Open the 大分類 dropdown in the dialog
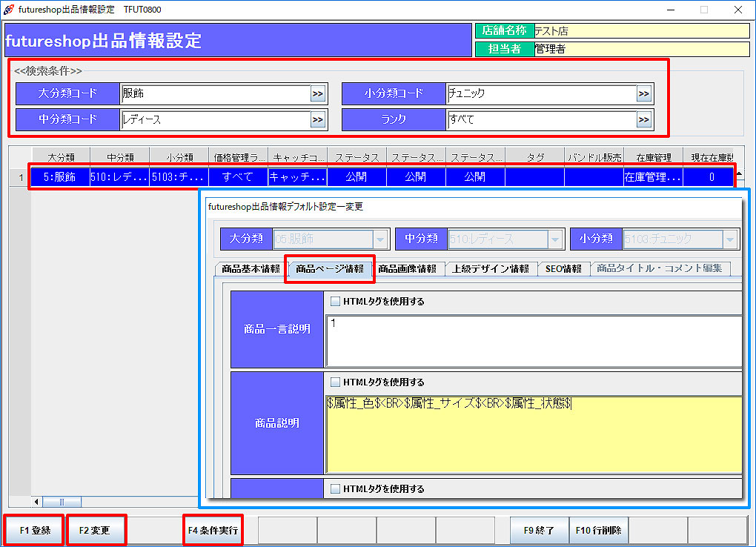This screenshot has height=547, width=756. tap(381, 239)
